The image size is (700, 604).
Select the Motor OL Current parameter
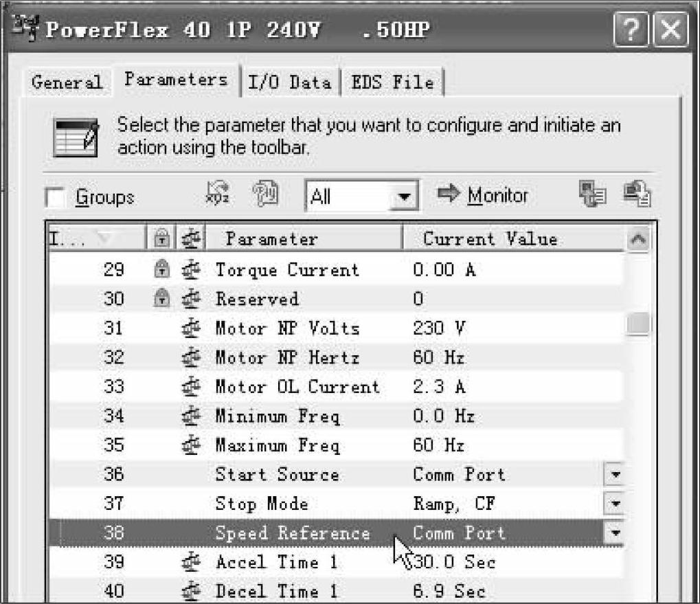click(297, 387)
